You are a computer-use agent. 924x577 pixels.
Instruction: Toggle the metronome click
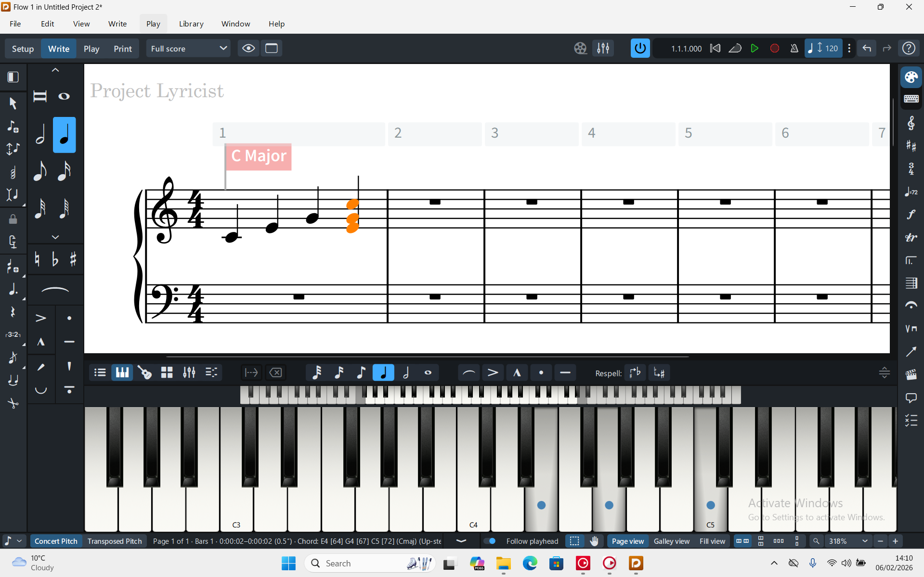(x=794, y=49)
